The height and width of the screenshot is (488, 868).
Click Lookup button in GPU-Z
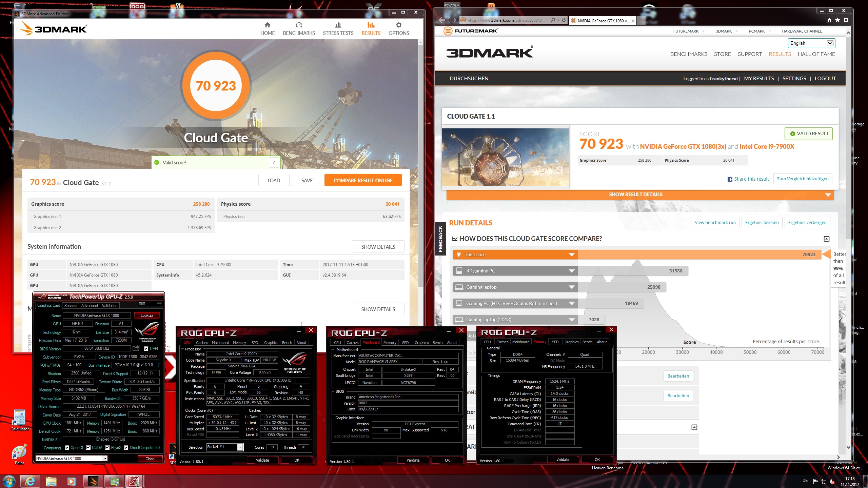pos(146,315)
